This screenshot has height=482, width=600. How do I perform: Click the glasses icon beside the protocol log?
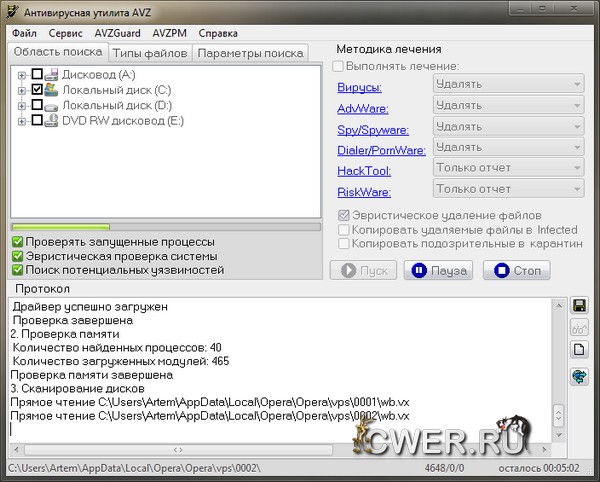click(579, 328)
